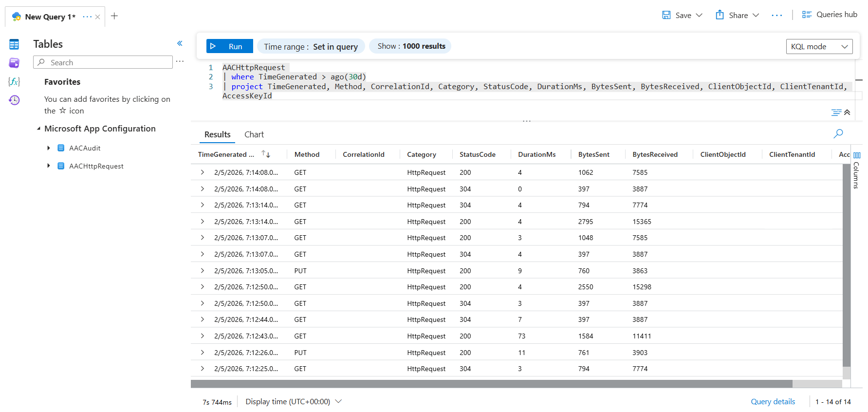Collapse query editor using double up arrow
Viewport: 868px width, 412px height.
[x=847, y=112]
